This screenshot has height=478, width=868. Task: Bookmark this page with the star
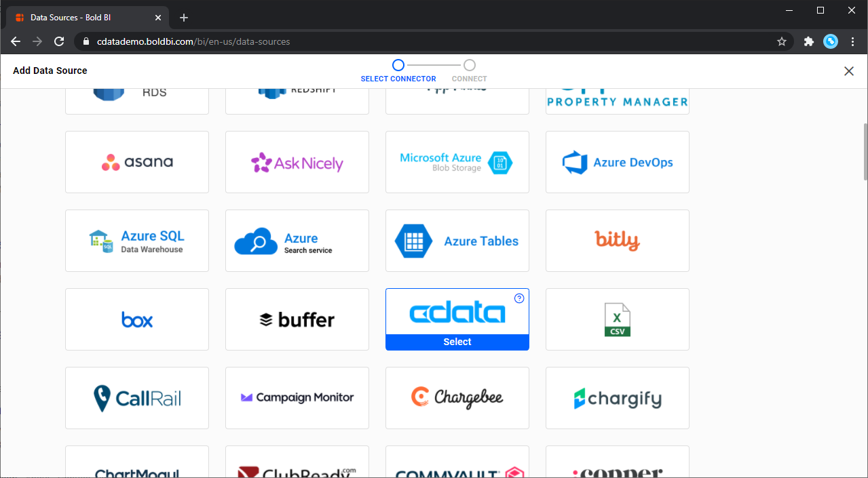(x=782, y=41)
